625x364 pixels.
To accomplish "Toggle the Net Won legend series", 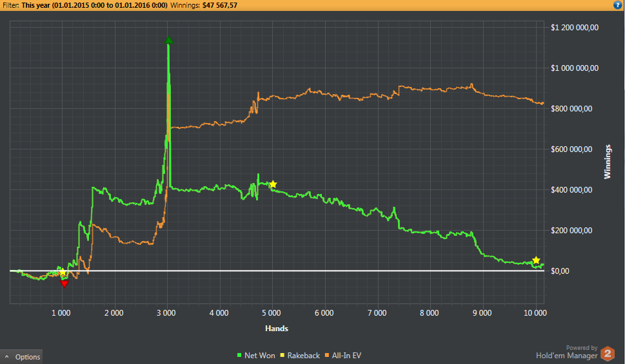I will [256, 356].
